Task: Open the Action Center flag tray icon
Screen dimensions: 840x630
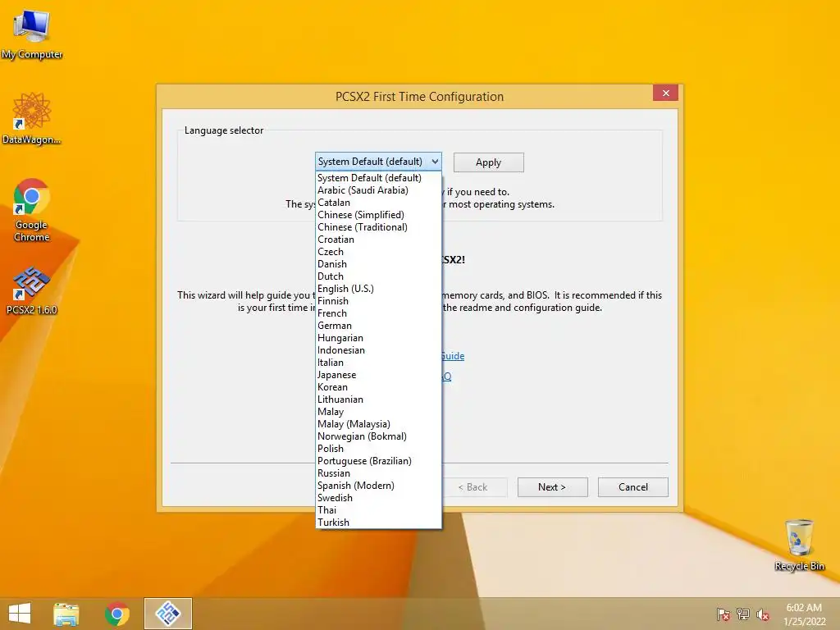Action: (x=724, y=614)
